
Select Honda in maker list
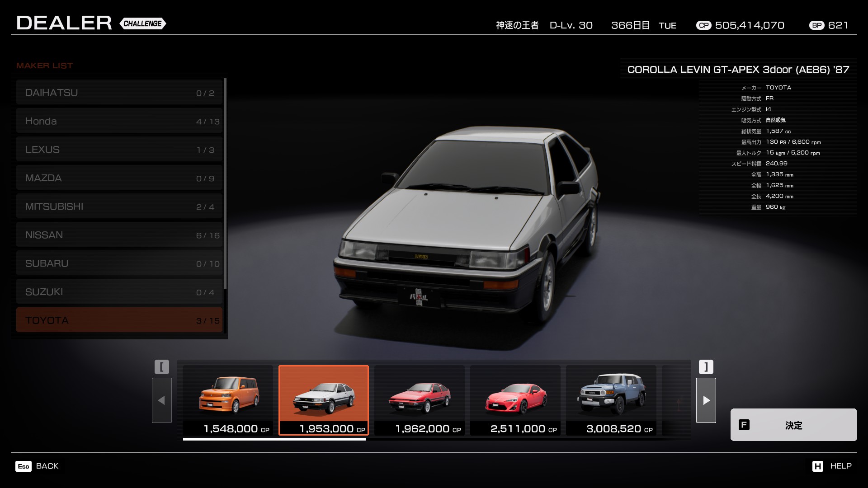coord(119,121)
